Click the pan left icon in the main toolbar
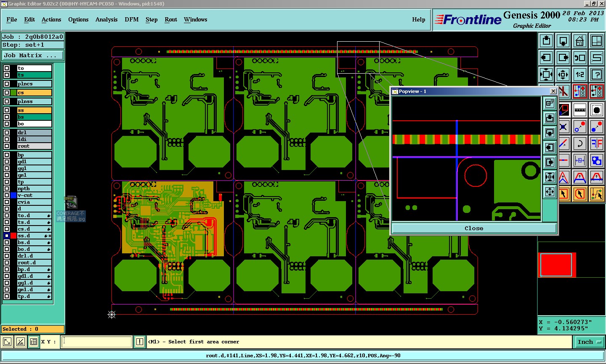606x364 pixels. [x=546, y=58]
